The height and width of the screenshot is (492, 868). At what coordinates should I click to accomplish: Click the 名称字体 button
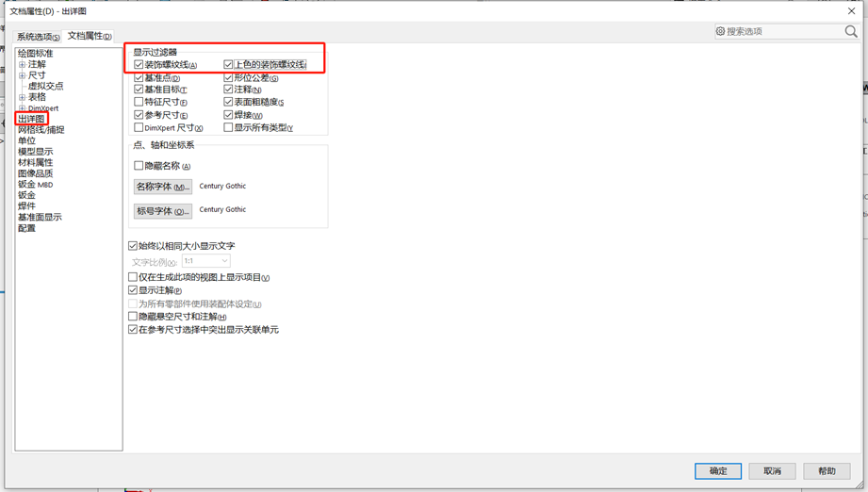point(163,187)
